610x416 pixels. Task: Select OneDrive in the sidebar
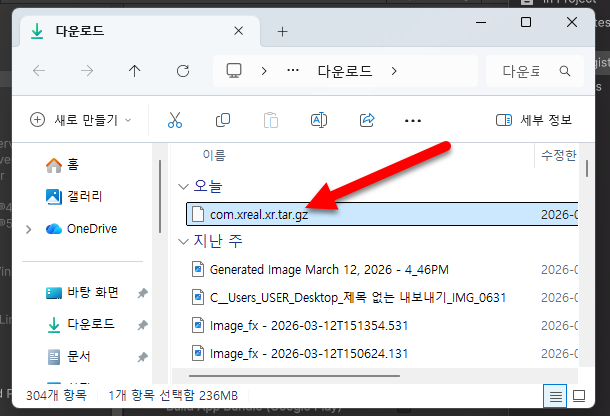point(81,229)
